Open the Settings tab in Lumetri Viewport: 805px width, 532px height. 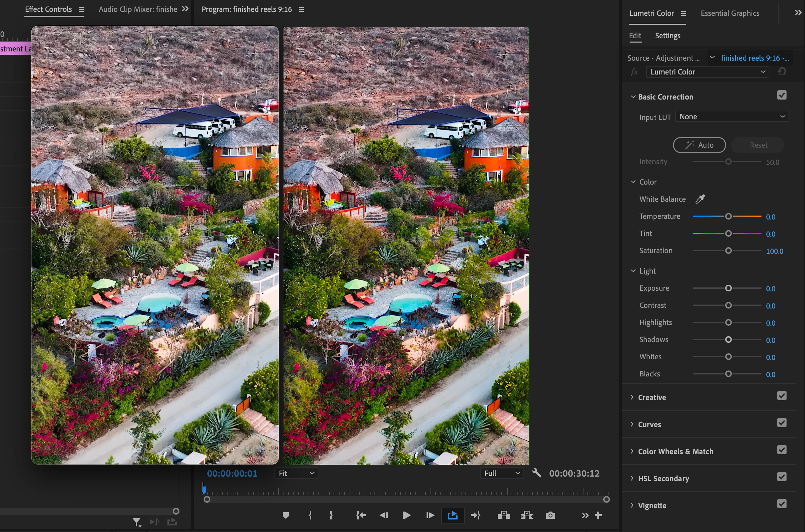(667, 36)
